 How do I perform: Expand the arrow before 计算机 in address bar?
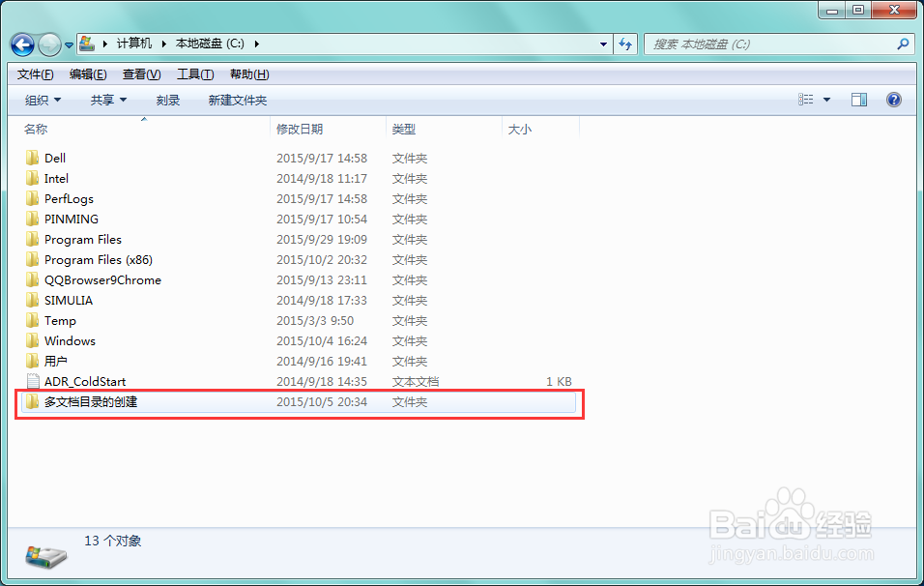tap(105, 44)
